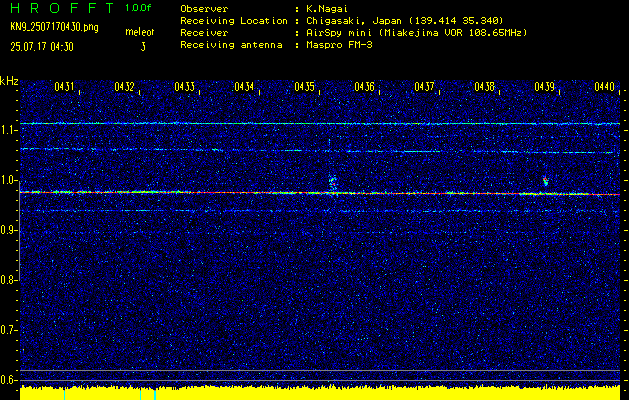Screen dimensions: 629x400
Task: Select the Receiver field label
Action: click(204, 33)
